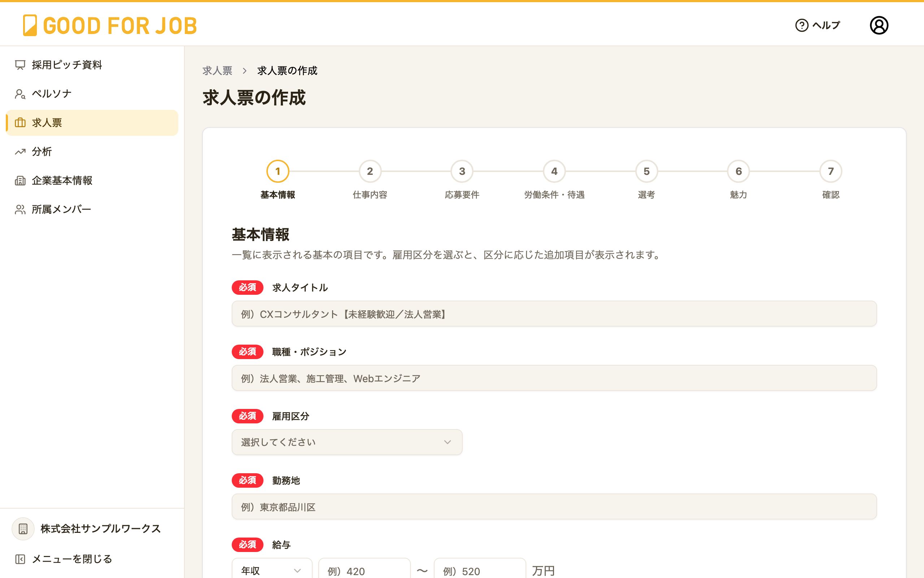Click the 魅力 step label

tap(739, 195)
